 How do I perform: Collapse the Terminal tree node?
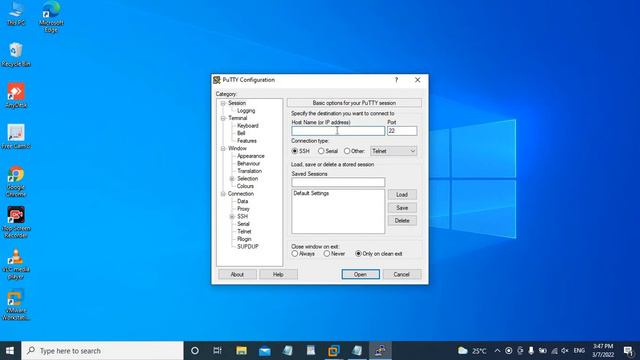223,118
